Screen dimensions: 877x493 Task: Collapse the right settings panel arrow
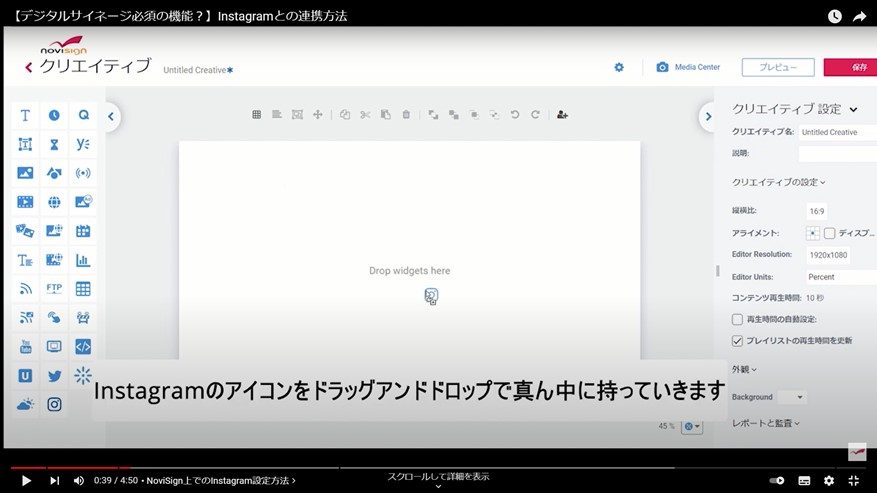[x=708, y=116]
